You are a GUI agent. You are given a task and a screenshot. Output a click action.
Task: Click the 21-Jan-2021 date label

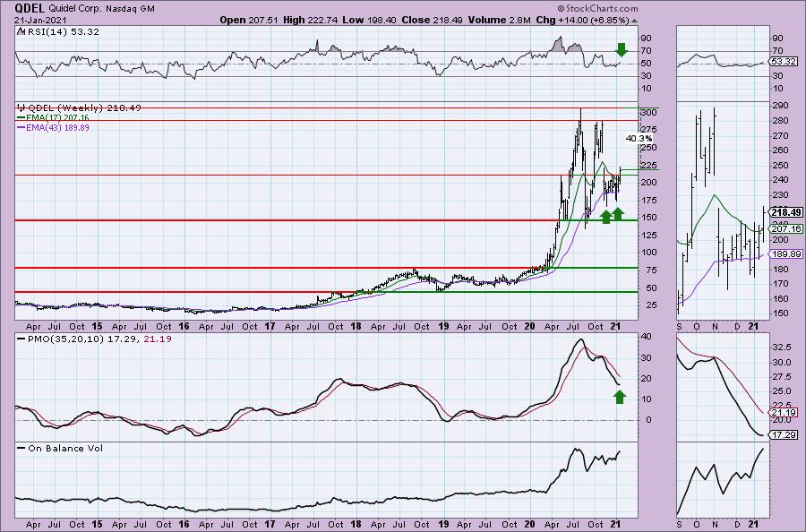pyautogui.click(x=41, y=20)
